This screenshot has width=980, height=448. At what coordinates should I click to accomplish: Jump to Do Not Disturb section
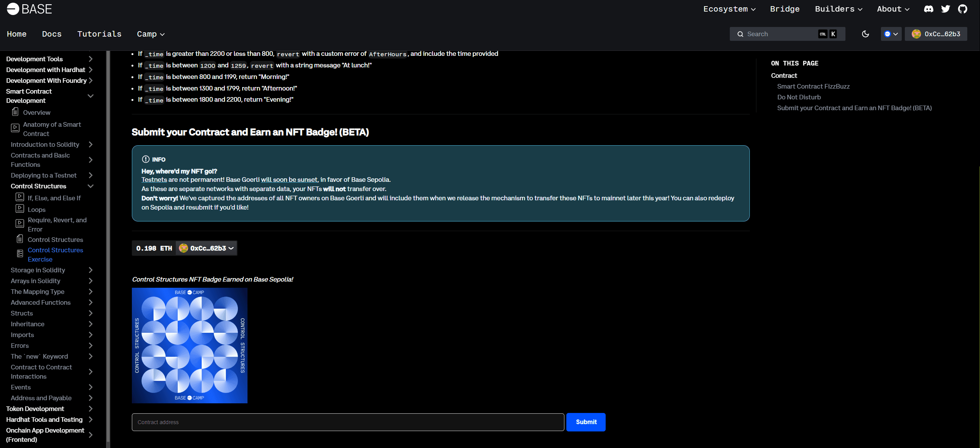tap(799, 97)
